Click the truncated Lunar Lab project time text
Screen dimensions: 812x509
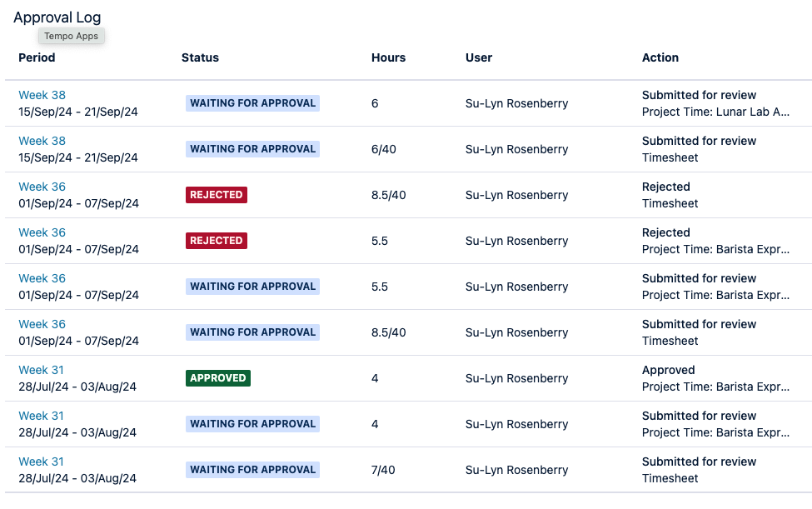click(x=715, y=112)
